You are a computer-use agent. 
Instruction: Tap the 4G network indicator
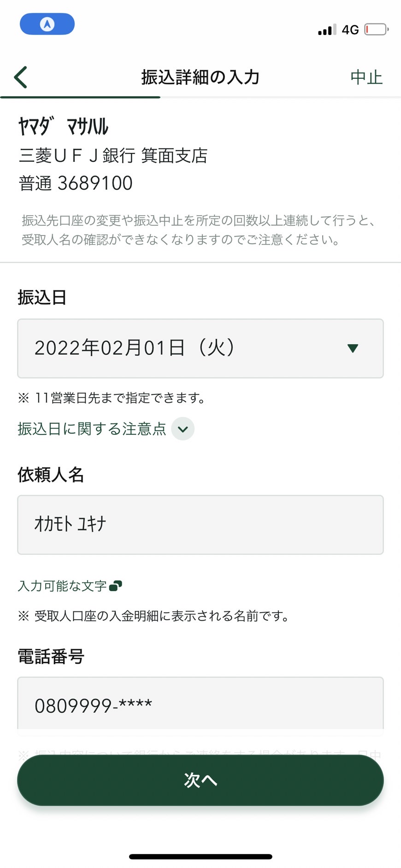click(x=350, y=30)
